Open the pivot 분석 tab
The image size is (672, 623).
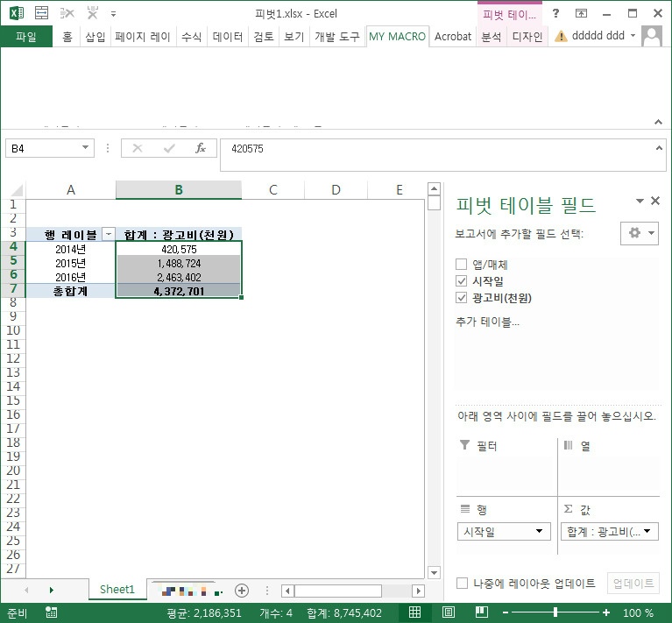tap(492, 37)
